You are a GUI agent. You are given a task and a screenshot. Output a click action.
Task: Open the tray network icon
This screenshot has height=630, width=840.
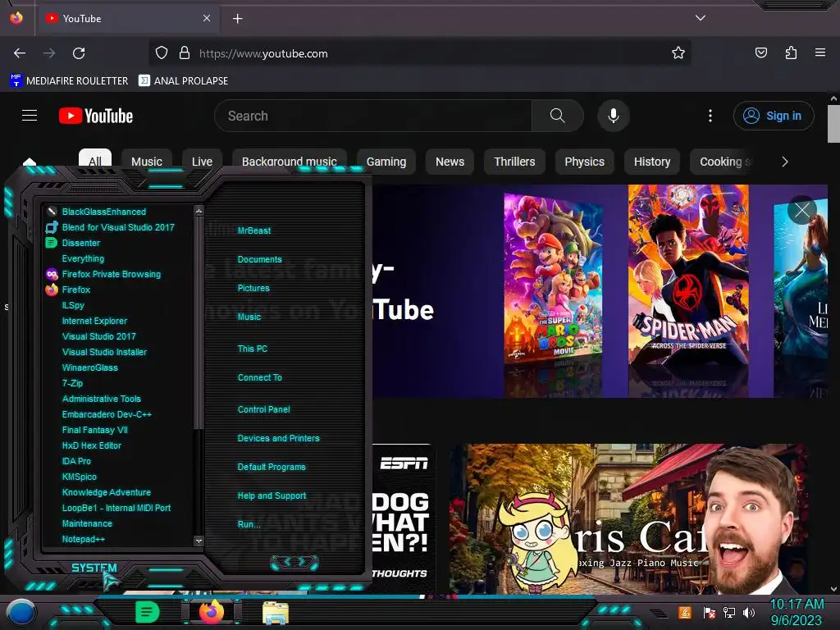click(x=729, y=612)
